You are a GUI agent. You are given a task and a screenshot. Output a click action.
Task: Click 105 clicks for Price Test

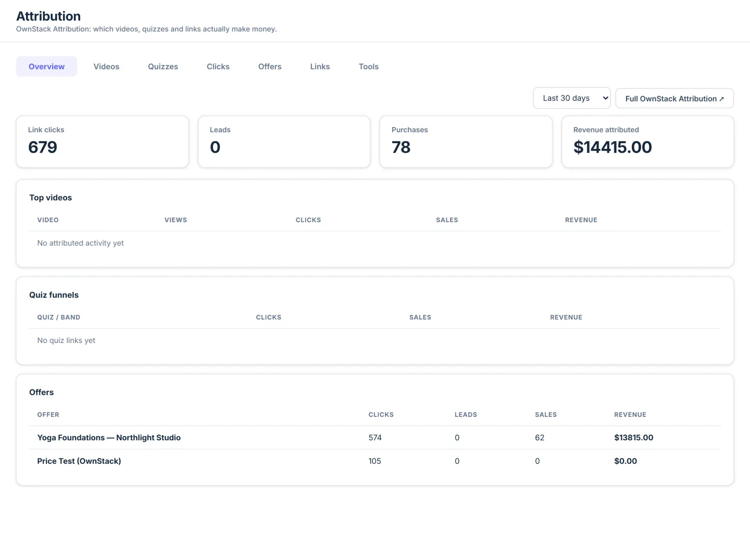coord(374,461)
